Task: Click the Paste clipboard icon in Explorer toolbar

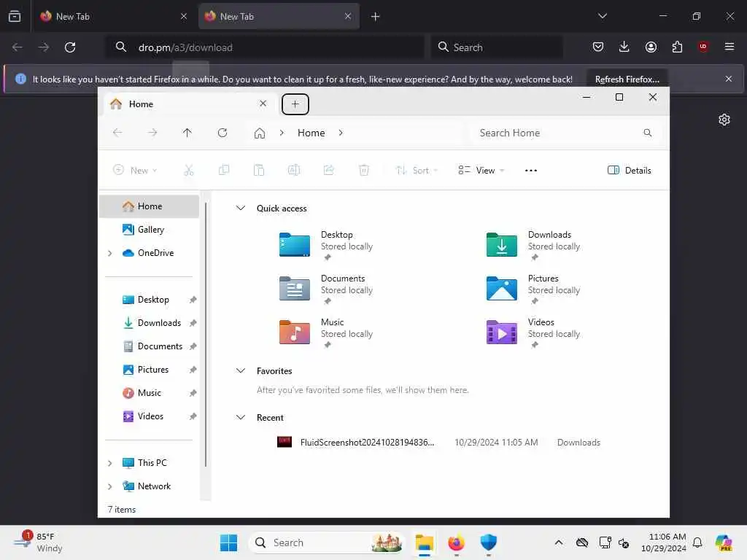Action: coord(259,170)
